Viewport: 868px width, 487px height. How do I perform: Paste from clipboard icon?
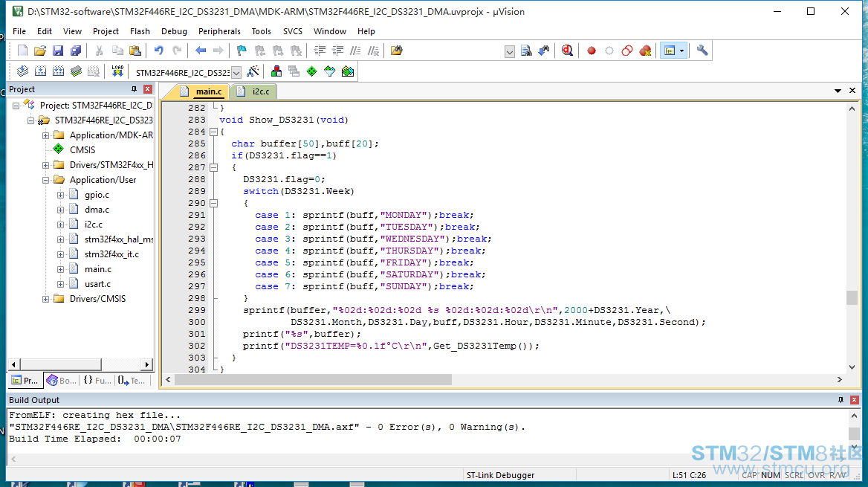click(135, 51)
